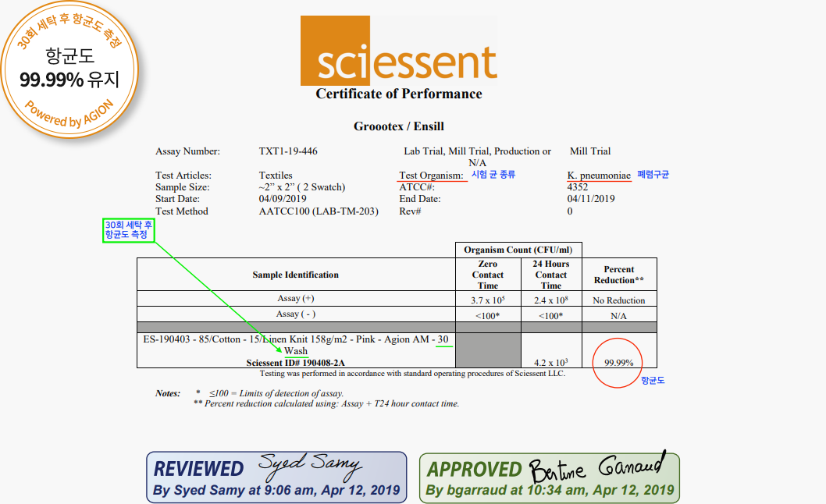The image size is (826, 504).
Task: Click the green "APPROVED" stamp word
Action: click(x=474, y=469)
